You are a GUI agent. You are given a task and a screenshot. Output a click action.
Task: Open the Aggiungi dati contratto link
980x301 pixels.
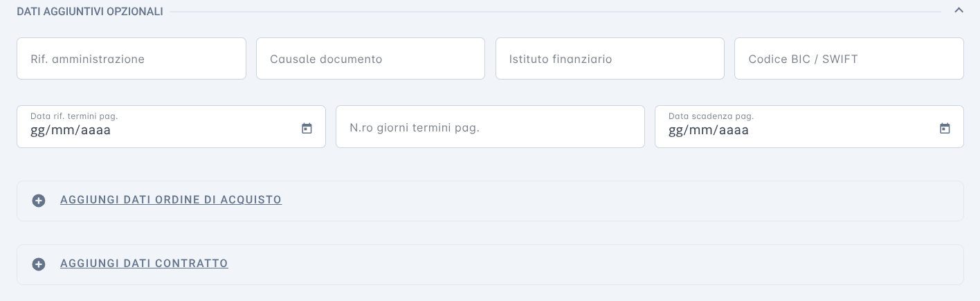[x=144, y=264]
